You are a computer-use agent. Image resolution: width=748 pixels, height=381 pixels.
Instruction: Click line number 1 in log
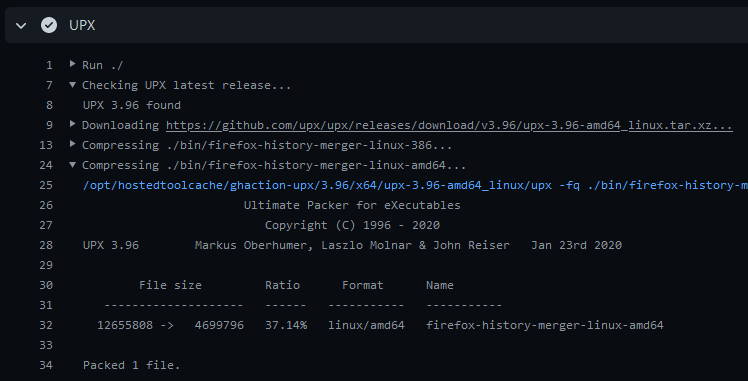point(49,65)
